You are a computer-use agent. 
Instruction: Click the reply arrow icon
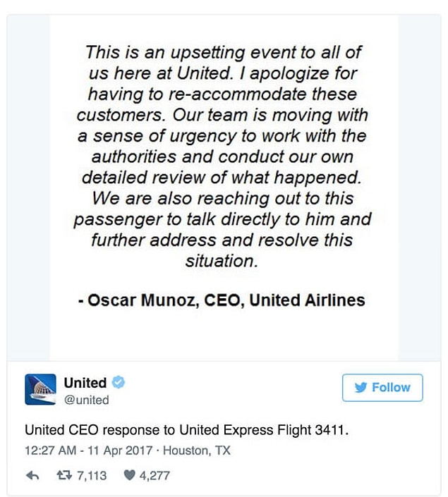pos(32,475)
